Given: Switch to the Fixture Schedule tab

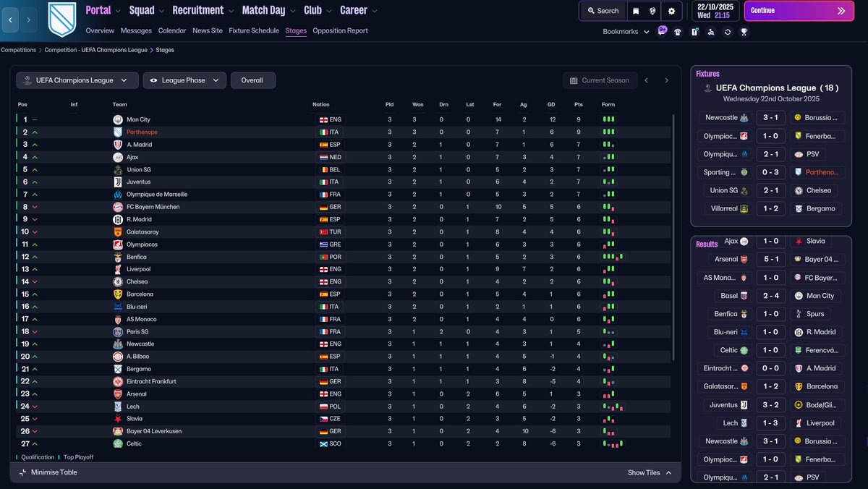Looking at the screenshot, I should tap(254, 30).
